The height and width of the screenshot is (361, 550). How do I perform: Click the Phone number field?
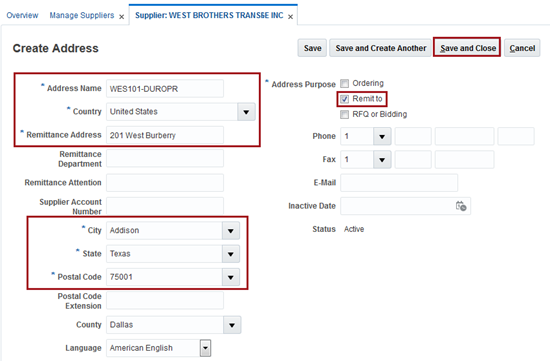[x=465, y=136]
